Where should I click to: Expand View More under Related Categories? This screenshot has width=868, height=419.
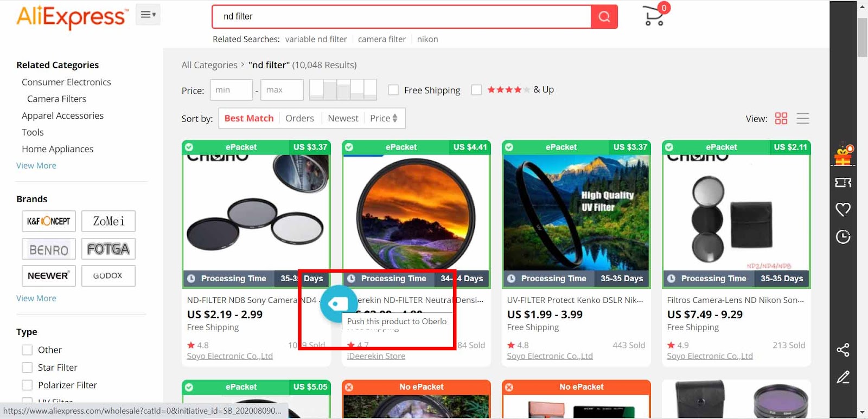pyautogui.click(x=36, y=165)
